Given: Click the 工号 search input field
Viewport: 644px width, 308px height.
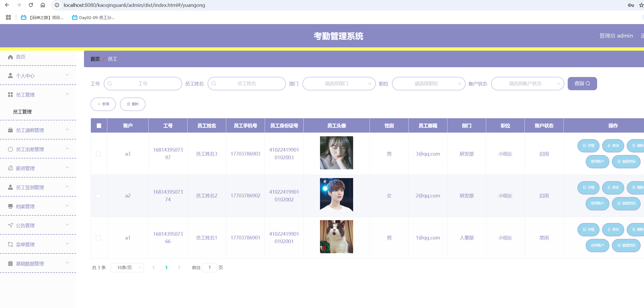Looking at the screenshot, I should [143, 84].
